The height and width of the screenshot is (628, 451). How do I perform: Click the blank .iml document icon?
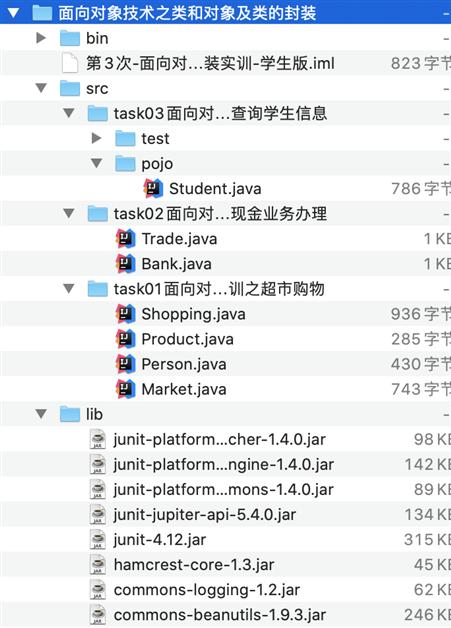point(70,63)
